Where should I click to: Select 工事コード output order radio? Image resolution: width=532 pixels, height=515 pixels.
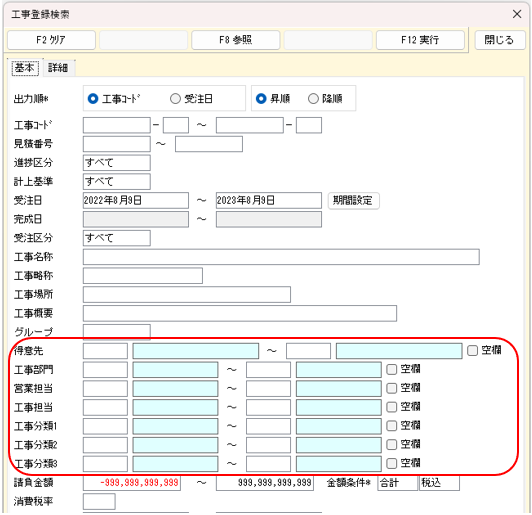(93, 99)
